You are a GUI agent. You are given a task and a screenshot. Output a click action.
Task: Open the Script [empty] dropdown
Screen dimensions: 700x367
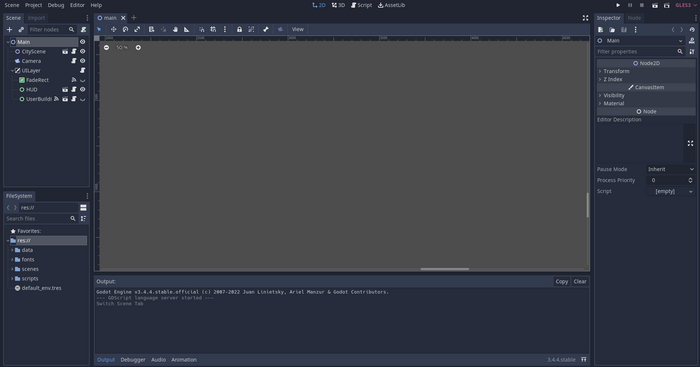click(x=671, y=191)
